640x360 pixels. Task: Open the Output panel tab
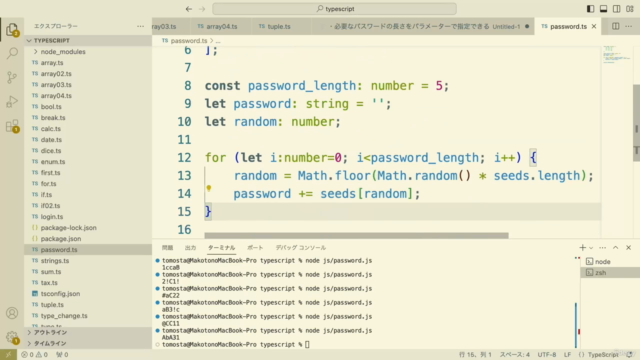(190, 248)
